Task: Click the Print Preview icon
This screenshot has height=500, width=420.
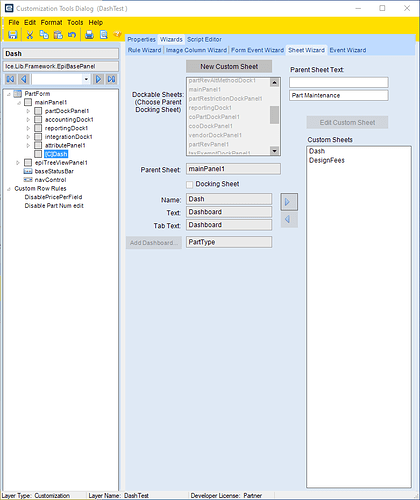Action: (104, 35)
